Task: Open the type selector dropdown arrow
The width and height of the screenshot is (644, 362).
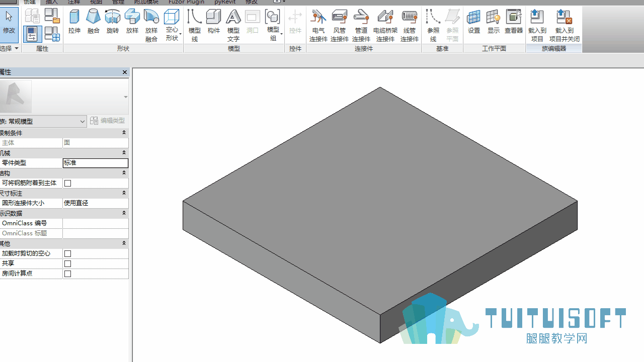Action: (125, 97)
